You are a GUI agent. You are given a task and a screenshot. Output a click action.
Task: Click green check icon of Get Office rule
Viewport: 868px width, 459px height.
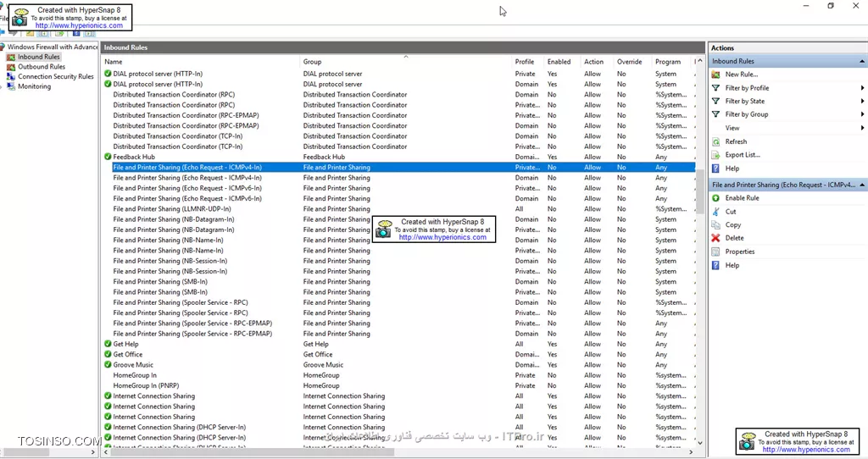pyautogui.click(x=108, y=355)
